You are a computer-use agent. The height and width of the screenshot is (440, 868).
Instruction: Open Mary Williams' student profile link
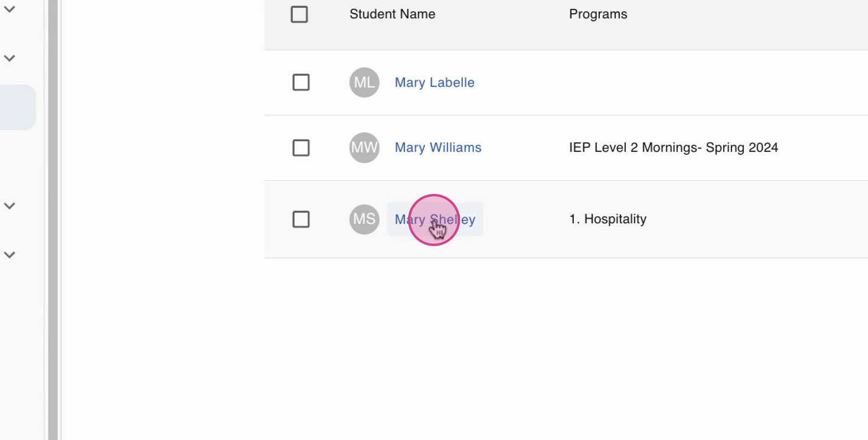438,148
